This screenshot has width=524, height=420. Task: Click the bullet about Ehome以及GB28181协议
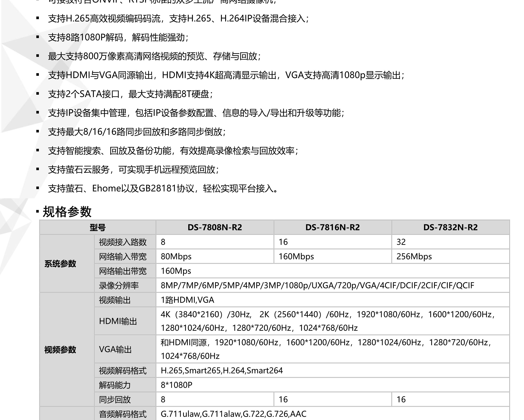[163, 189]
